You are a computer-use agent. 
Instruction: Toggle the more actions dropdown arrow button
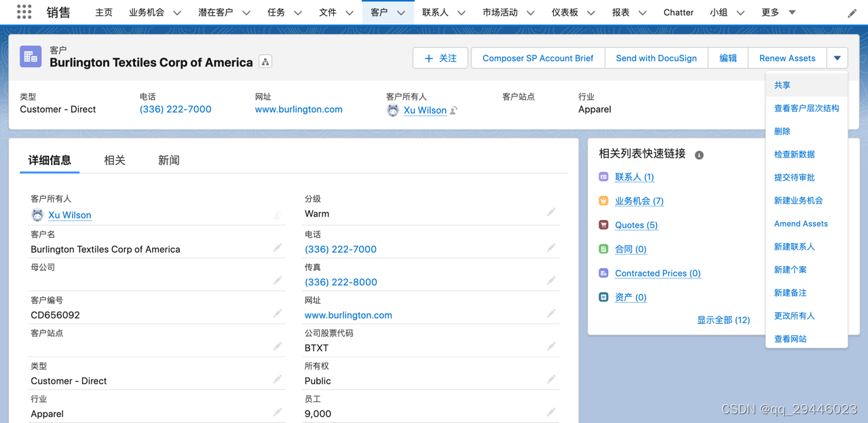click(837, 58)
